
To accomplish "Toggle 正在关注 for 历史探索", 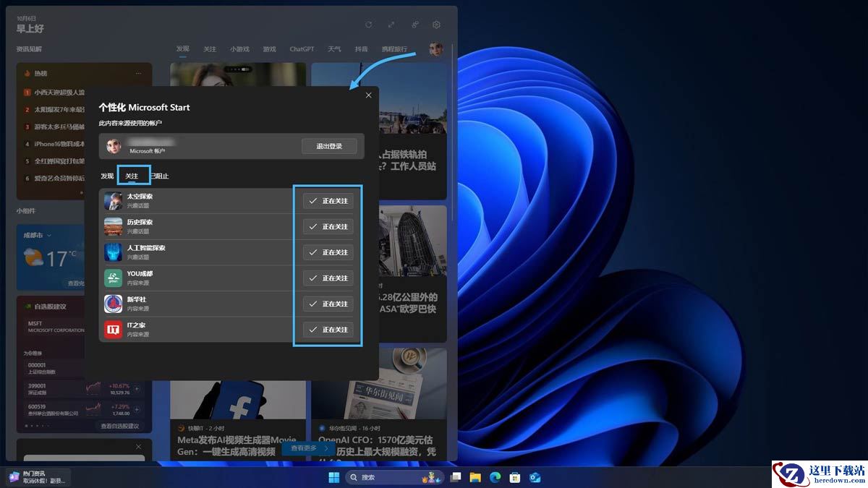I will pyautogui.click(x=328, y=226).
